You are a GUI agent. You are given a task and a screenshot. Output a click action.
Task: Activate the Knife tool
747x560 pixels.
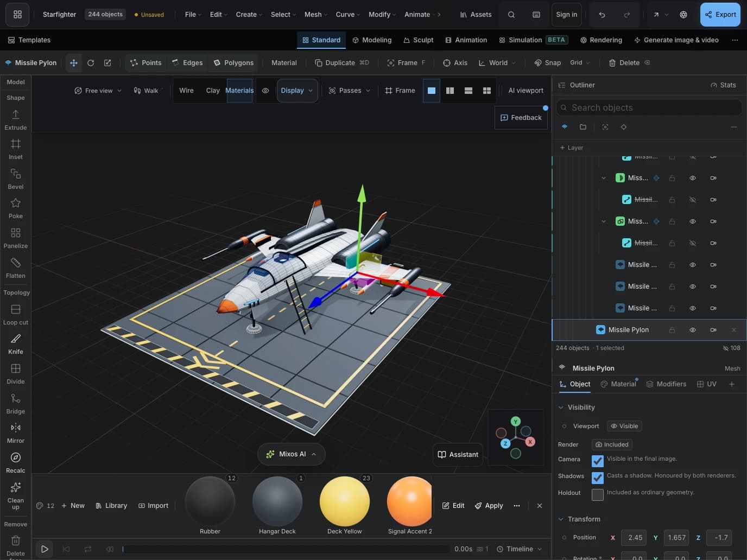point(16,344)
